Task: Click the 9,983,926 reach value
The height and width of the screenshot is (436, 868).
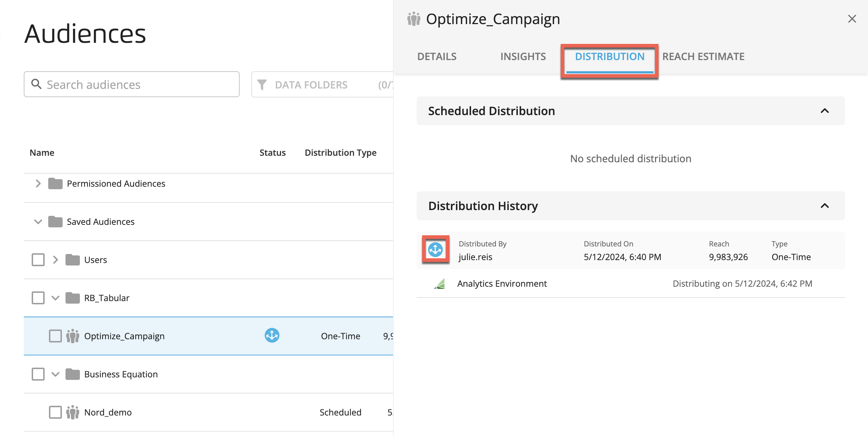Action: [x=728, y=257]
